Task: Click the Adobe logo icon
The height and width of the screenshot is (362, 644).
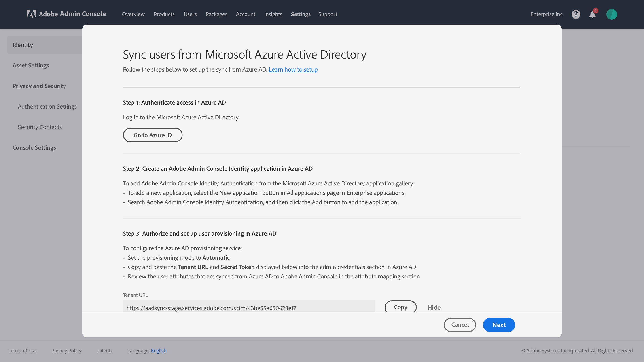Action: coord(31,14)
